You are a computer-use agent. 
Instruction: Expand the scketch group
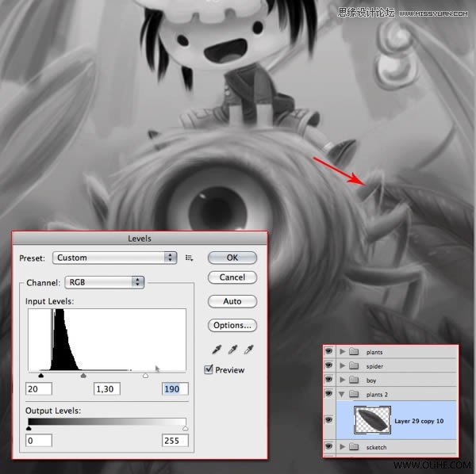point(342,447)
